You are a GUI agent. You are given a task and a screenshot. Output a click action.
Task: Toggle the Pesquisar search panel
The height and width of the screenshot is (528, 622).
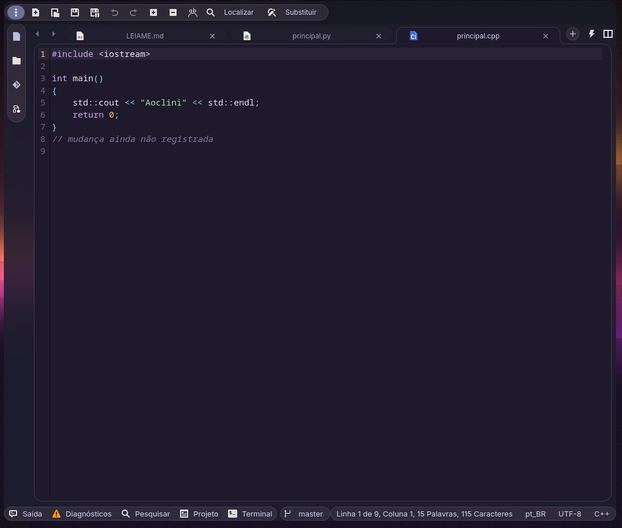(146, 514)
